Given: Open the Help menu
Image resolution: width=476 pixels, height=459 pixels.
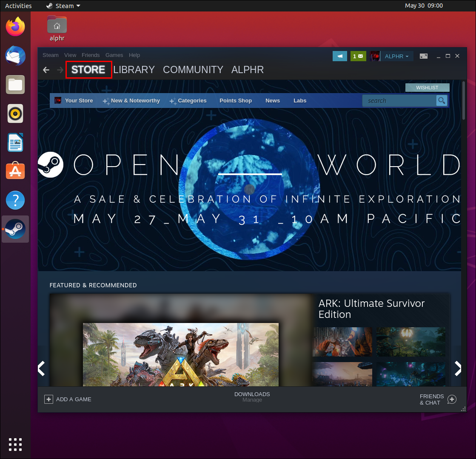Looking at the screenshot, I should pyautogui.click(x=134, y=55).
